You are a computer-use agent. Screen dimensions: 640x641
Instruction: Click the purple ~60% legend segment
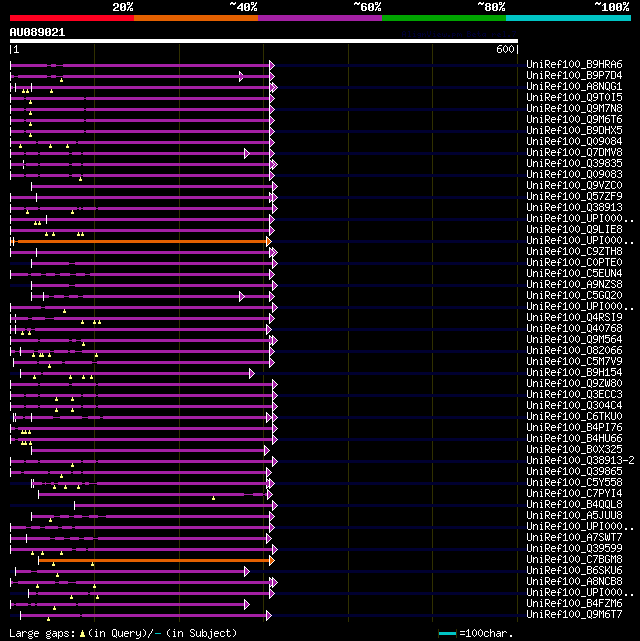[320, 18]
